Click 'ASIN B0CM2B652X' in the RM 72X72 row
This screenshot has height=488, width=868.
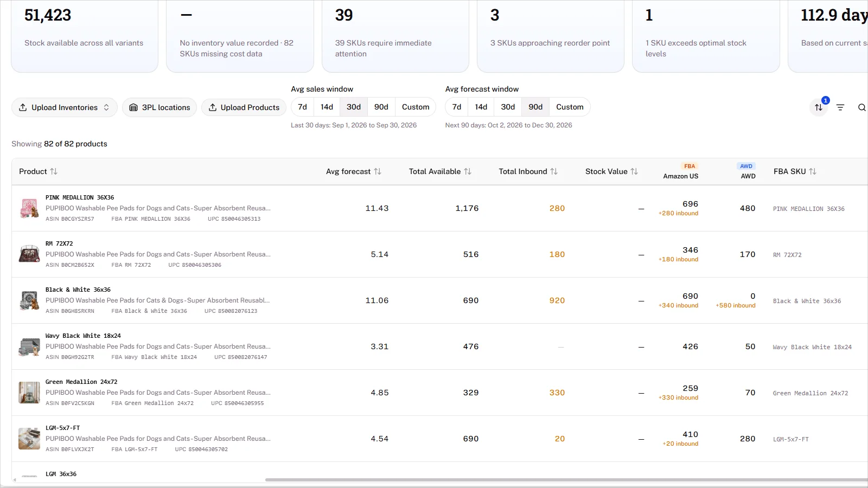pos(70,265)
